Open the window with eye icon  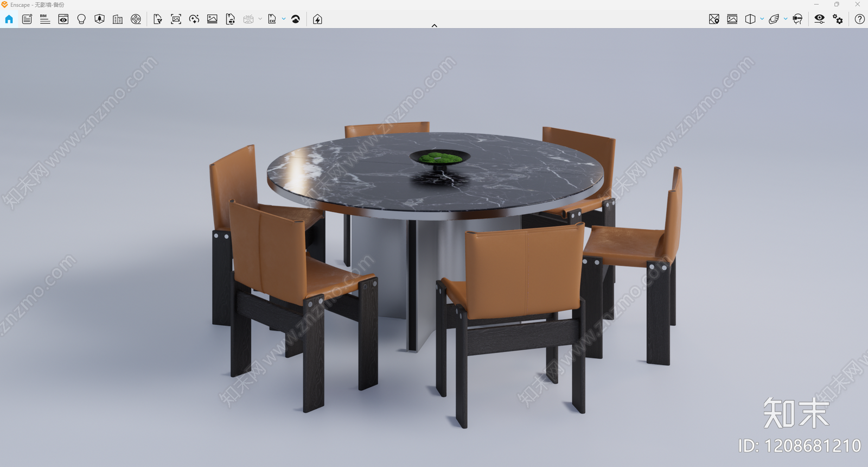(x=63, y=19)
